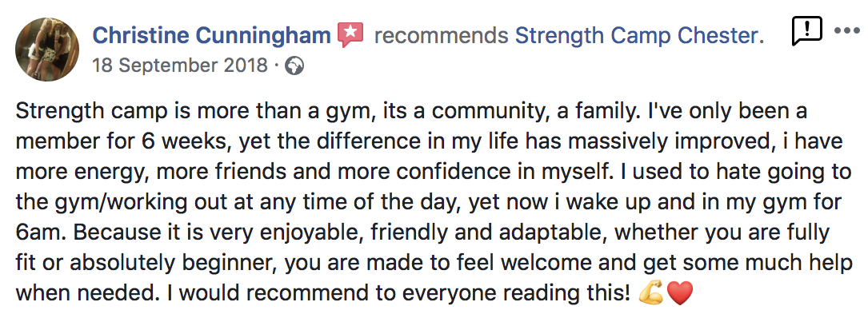Click the word 'recommends' in header
868x310 pixels.
(x=441, y=36)
